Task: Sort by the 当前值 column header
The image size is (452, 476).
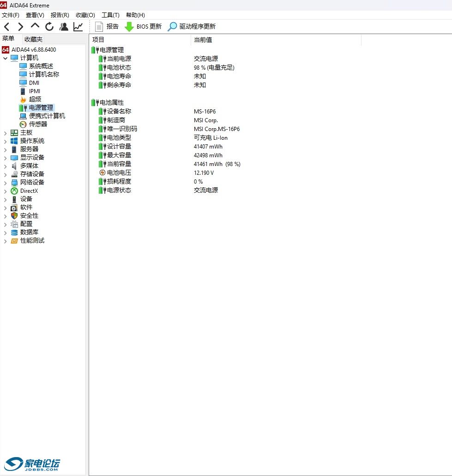Action: (x=276, y=40)
